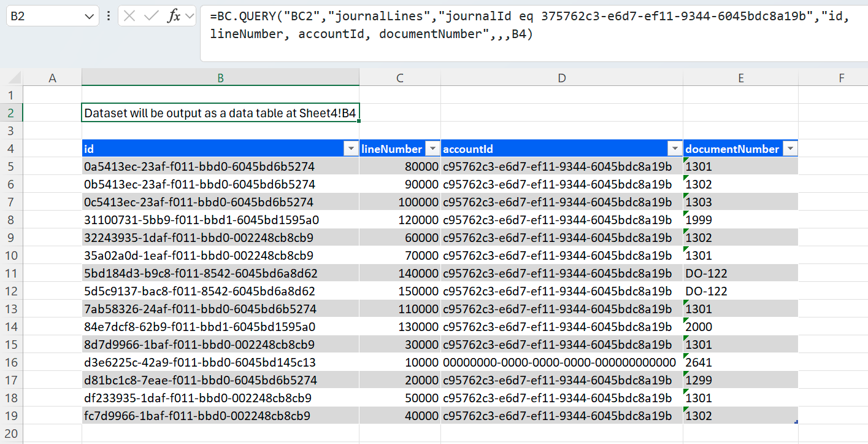Click the Name Box resize dots handle
This screenshot has width=868, height=444.
click(109, 17)
